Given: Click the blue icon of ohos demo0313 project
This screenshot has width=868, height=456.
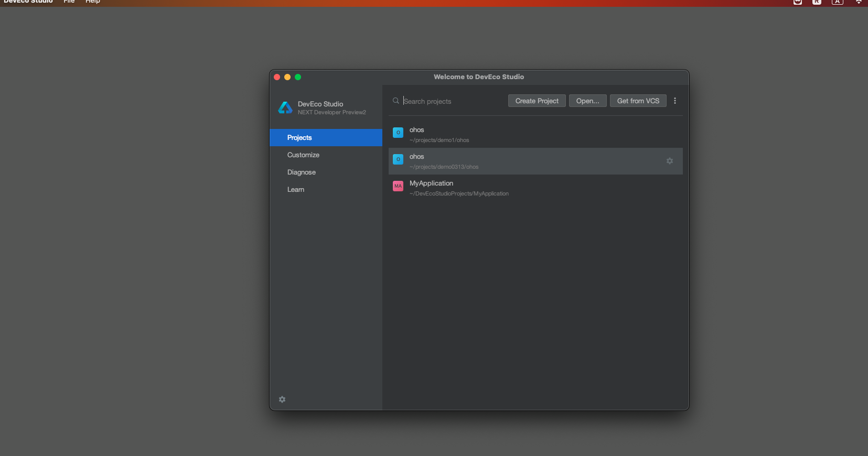Looking at the screenshot, I should tap(398, 159).
